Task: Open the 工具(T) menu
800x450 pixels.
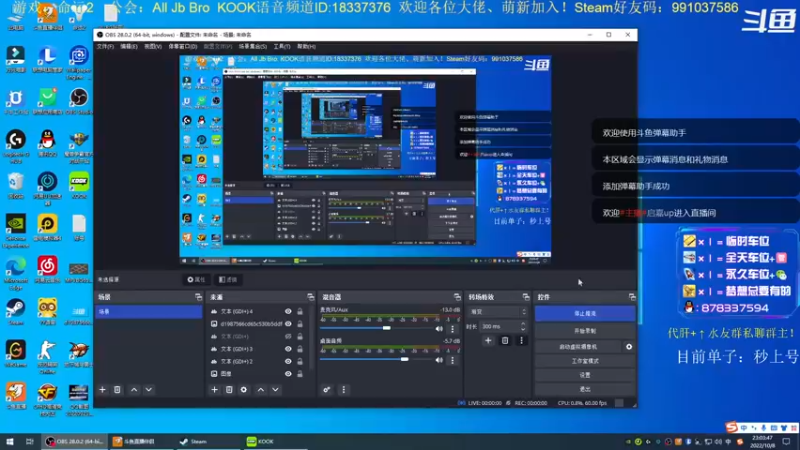Action: pos(282,46)
